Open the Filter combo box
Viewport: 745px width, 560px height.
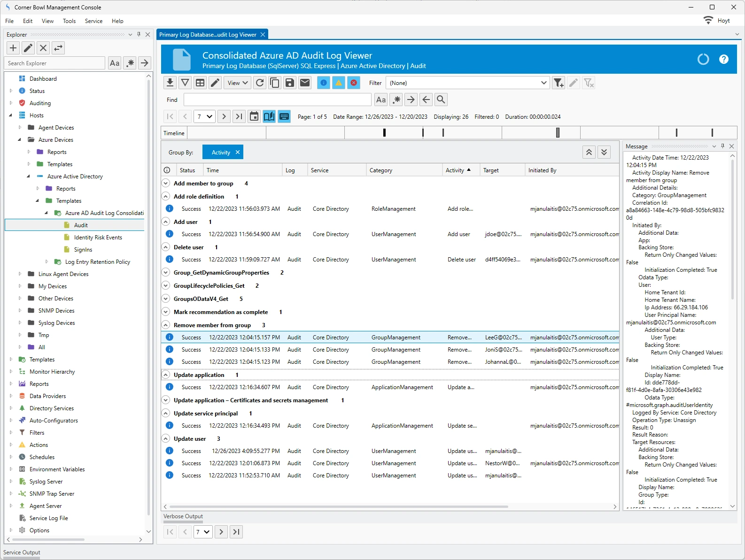468,83
